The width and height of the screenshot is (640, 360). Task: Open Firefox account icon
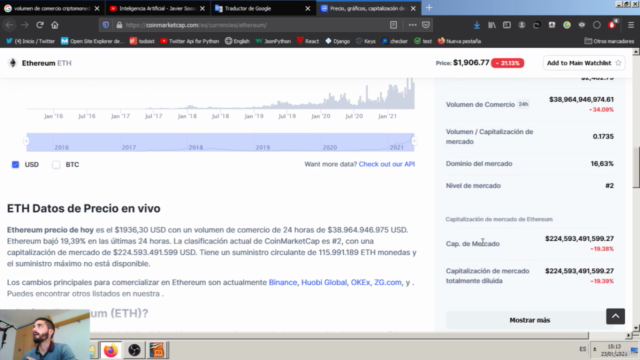(522, 25)
